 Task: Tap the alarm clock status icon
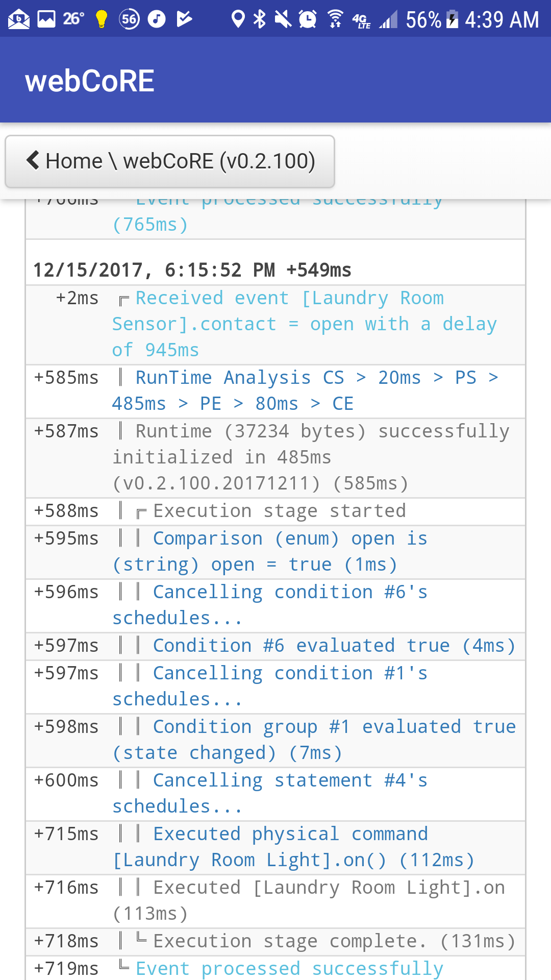[x=308, y=19]
